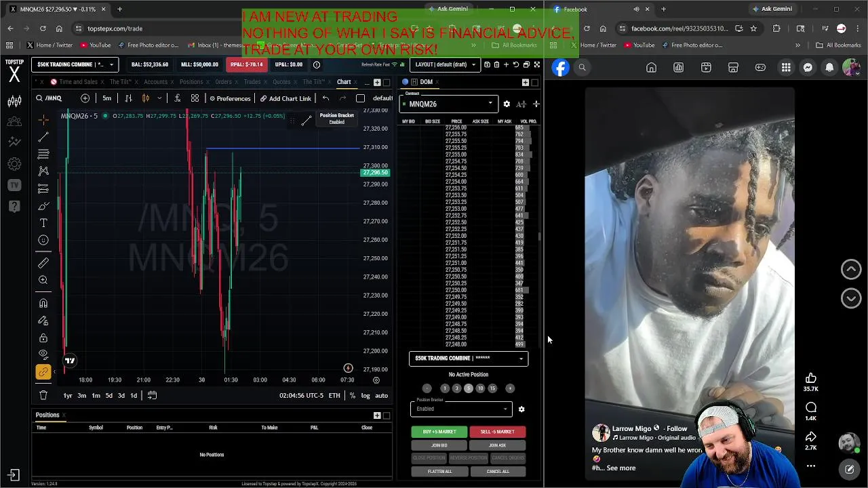Open the TopstepX sidebar settings gear

(x=14, y=164)
